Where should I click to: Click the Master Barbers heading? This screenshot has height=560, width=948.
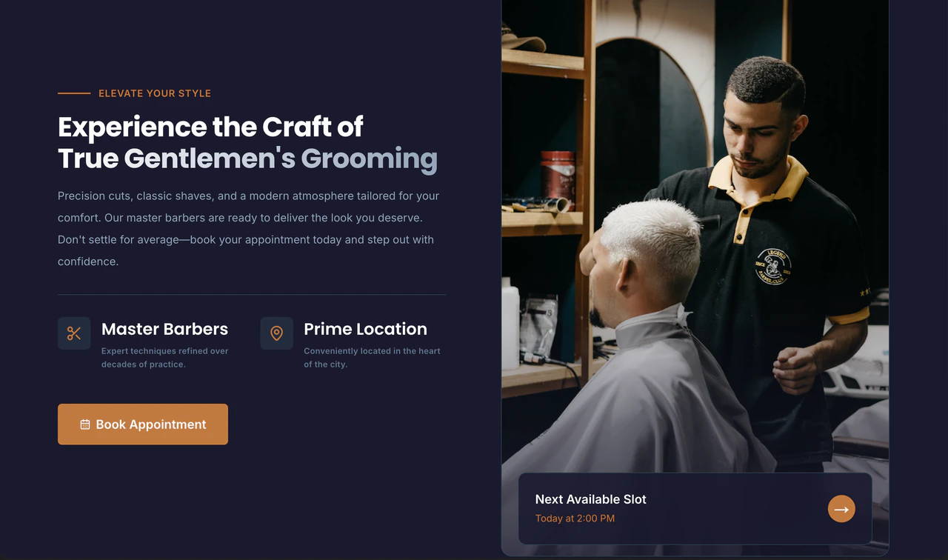click(x=164, y=329)
